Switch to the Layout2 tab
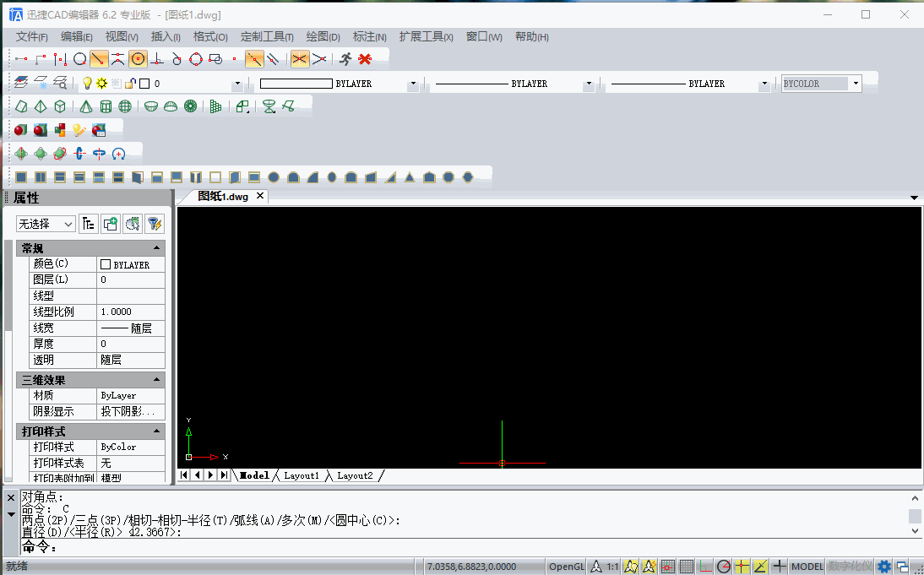The width and height of the screenshot is (924, 575). (355, 475)
